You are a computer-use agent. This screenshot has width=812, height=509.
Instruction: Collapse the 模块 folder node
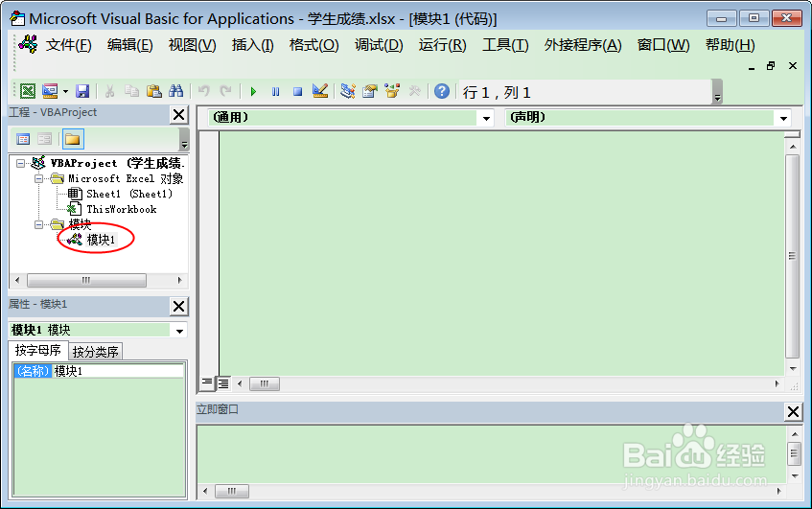click(39, 224)
